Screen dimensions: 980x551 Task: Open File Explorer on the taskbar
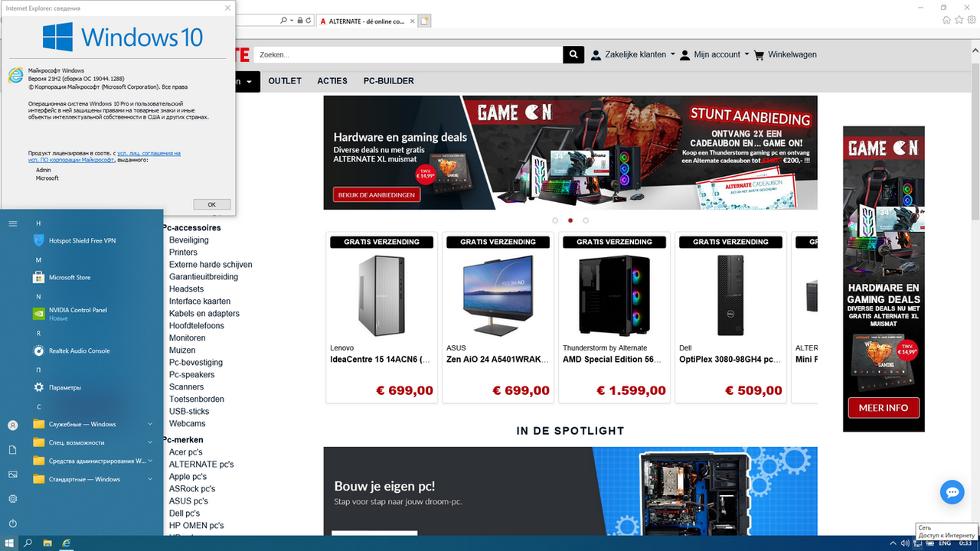click(47, 543)
